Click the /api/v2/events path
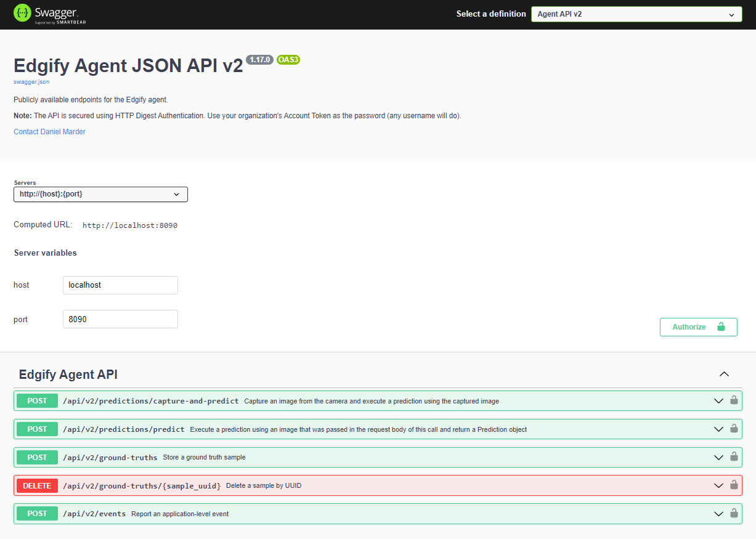 click(94, 514)
